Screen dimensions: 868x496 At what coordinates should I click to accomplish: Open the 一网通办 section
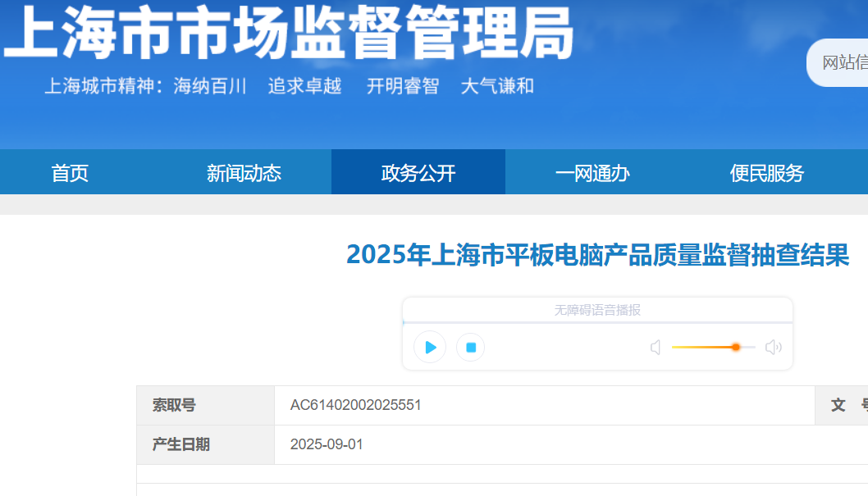[x=592, y=173]
